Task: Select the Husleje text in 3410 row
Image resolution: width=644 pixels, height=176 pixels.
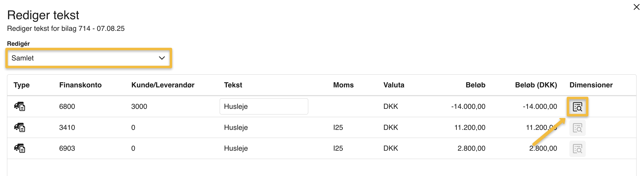Action: (x=236, y=127)
